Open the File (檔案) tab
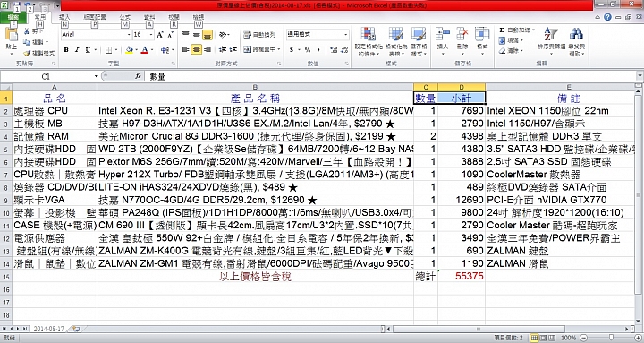The height and width of the screenshot is (343, 644). click(13, 18)
